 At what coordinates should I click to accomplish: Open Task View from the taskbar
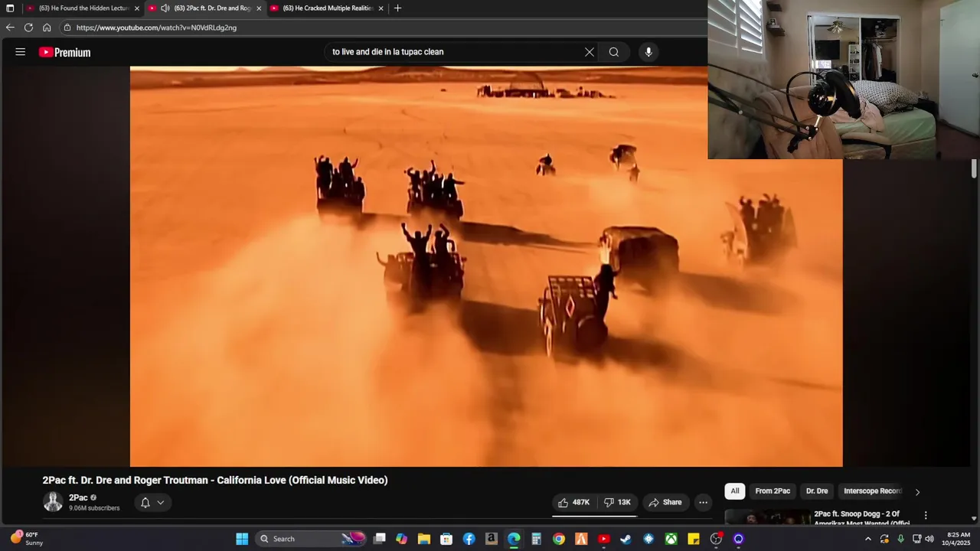pos(380,539)
